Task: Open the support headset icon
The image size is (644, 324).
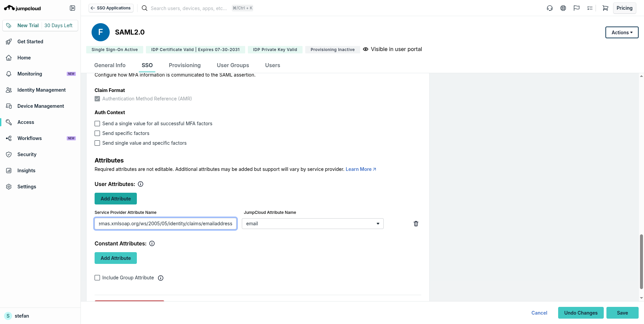Action: pyautogui.click(x=550, y=8)
